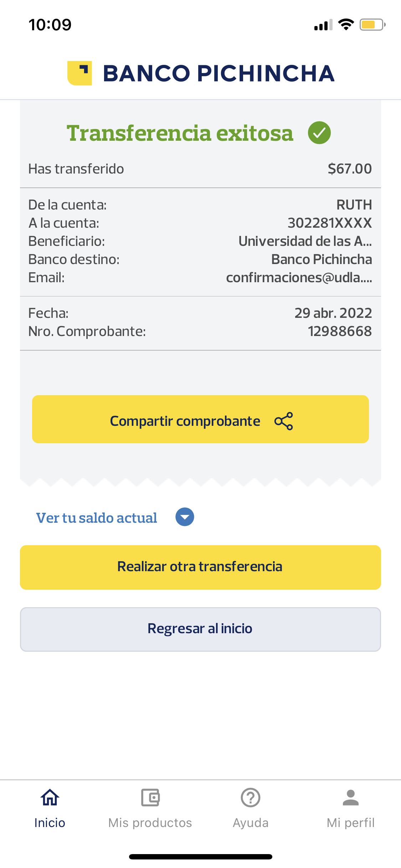Viewport: 401px width, 868px height.
Task: Tap the share icon on Compartir comprobante
Action: (x=284, y=421)
